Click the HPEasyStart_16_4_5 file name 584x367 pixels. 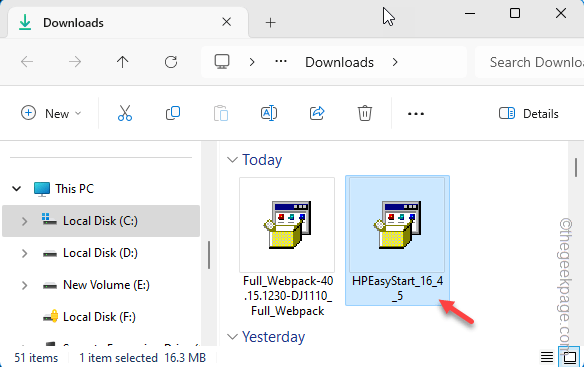coord(397,288)
